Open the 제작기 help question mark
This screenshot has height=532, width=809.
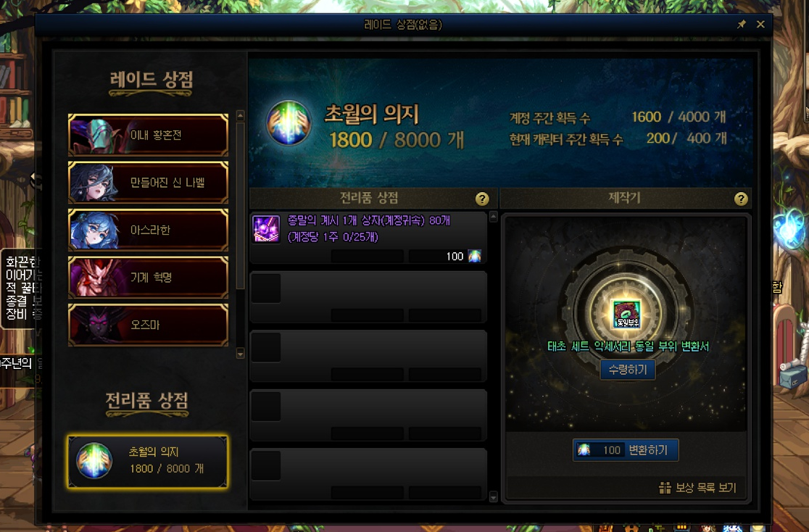click(741, 199)
